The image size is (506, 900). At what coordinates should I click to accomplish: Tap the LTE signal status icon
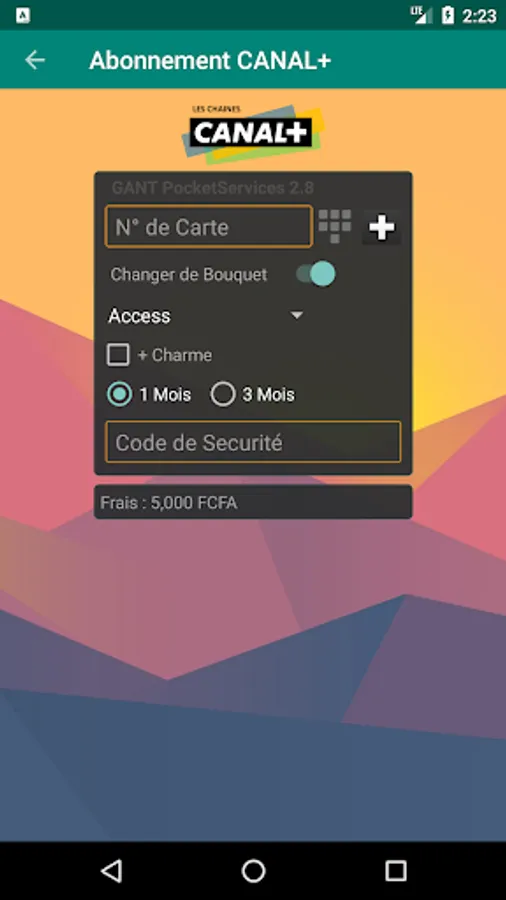pos(421,15)
